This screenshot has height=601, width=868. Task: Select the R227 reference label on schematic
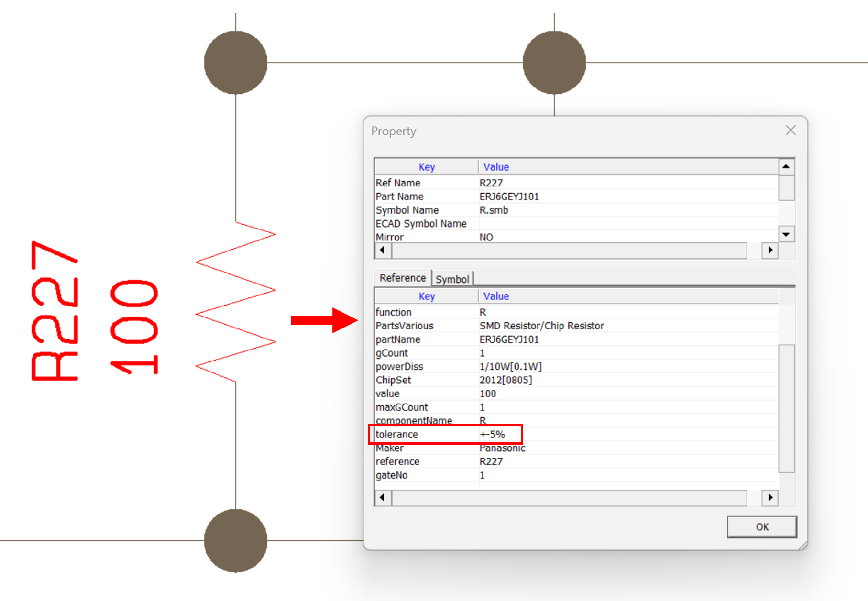point(54,311)
